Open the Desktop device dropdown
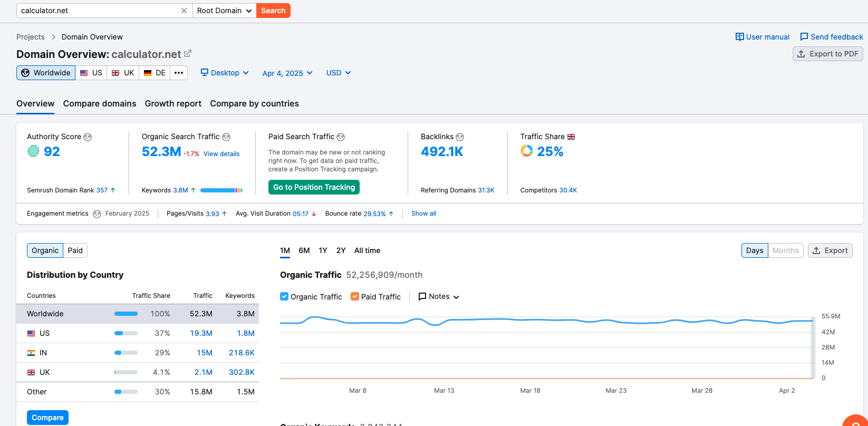Screen dimensions: 868x426 (x=225, y=73)
